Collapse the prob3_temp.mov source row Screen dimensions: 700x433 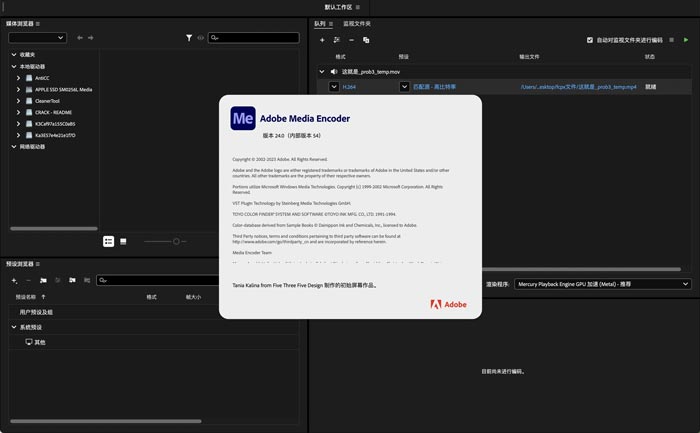pos(322,71)
